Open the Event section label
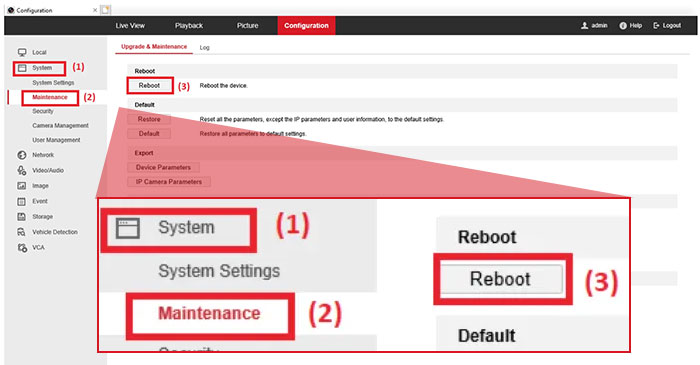This screenshot has height=365, width=700. click(40, 201)
